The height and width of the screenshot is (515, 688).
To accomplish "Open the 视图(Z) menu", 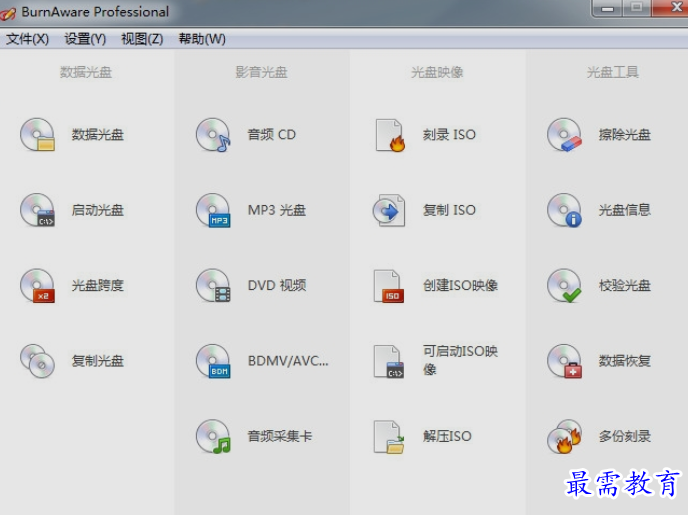I will pyautogui.click(x=142, y=39).
